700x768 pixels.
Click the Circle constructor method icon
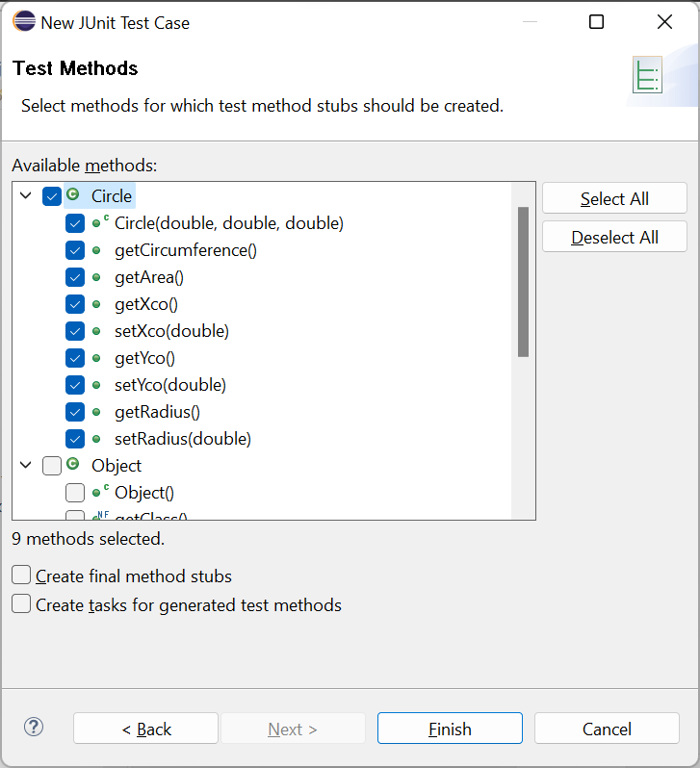(99, 222)
